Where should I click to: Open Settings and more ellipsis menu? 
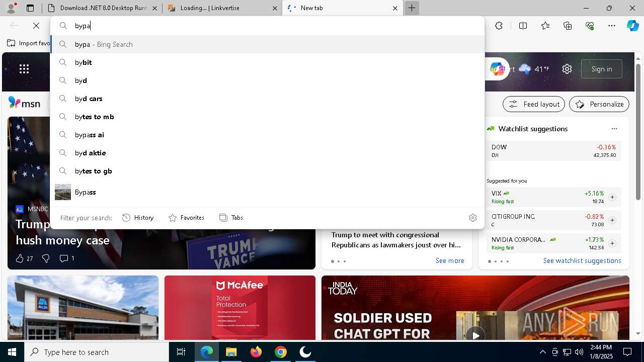coord(612,26)
